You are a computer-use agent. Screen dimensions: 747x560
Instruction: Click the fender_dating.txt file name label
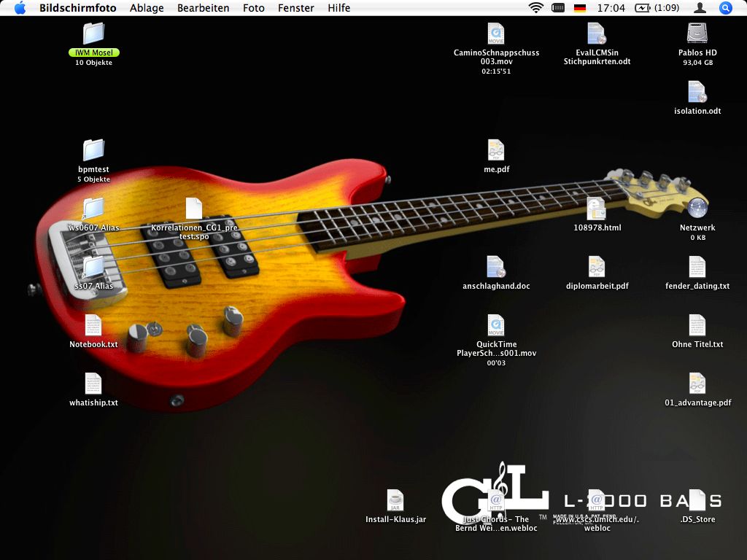697,286
